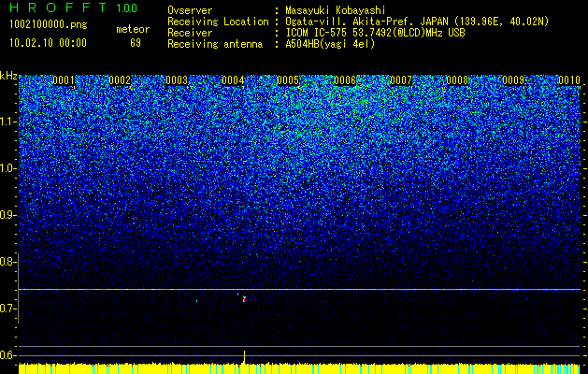Click time marker 0006
588x374 pixels.
pyautogui.click(x=345, y=80)
